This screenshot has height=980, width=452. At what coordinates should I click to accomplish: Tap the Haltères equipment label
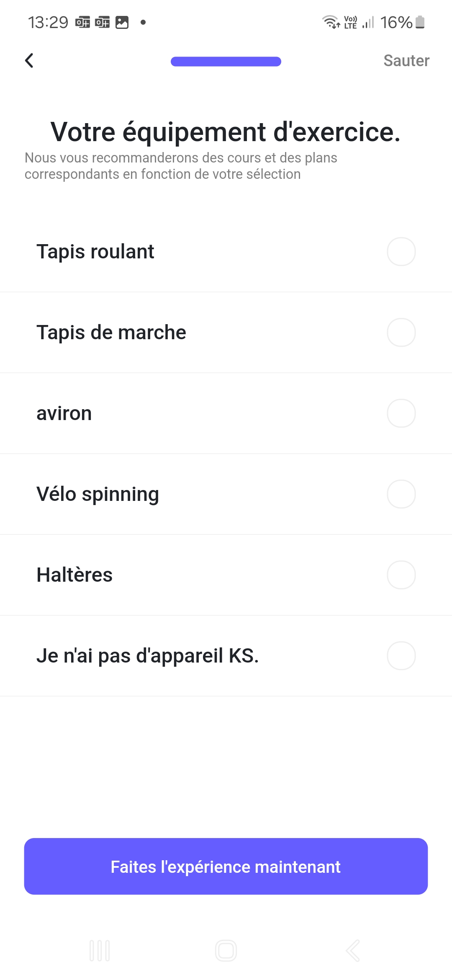(x=74, y=575)
